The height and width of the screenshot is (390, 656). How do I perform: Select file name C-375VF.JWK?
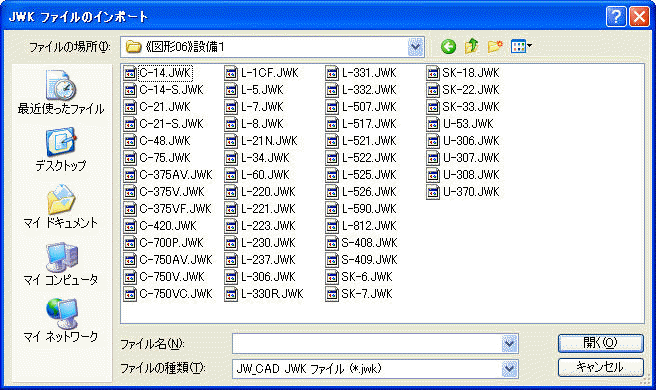(175, 209)
